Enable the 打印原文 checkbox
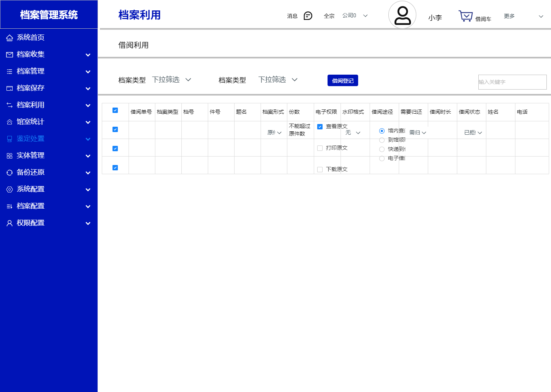The width and height of the screenshot is (551, 392). pyautogui.click(x=320, y=148)
